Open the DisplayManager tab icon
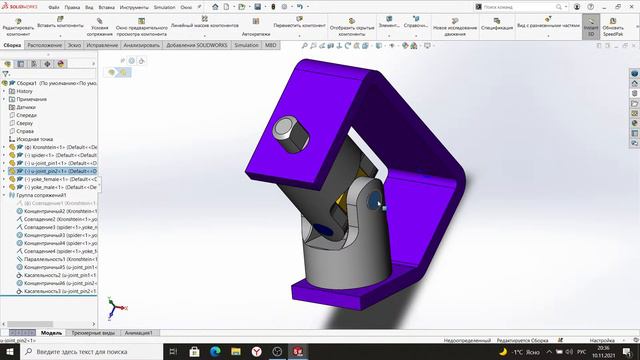 pyautogui.click(x=61, y=64)
